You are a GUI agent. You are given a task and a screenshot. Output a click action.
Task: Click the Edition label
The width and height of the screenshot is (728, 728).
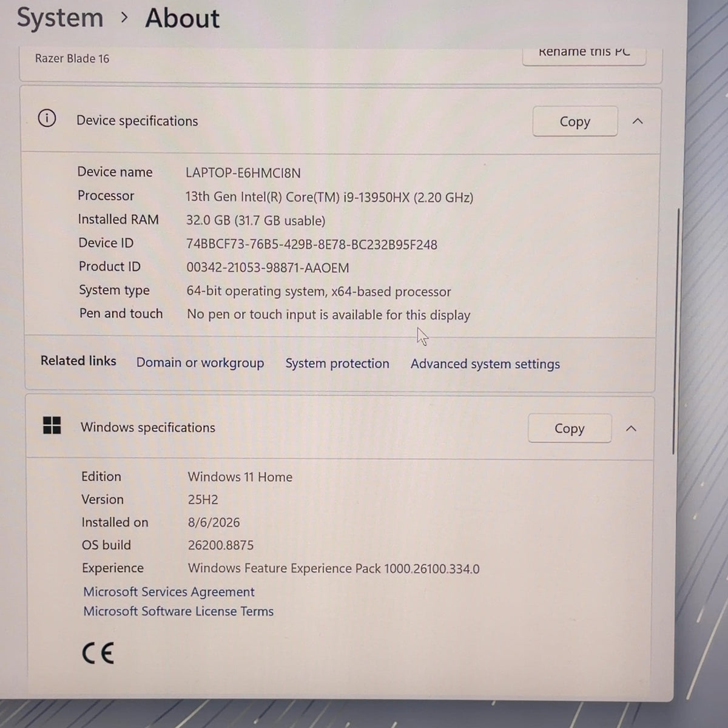pyautogui.click(x=101, y=476)
